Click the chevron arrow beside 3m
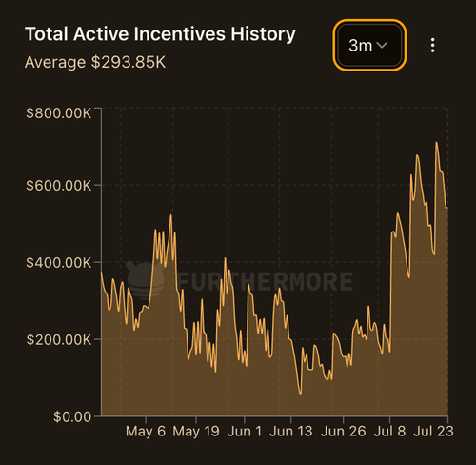 (382, 46)
